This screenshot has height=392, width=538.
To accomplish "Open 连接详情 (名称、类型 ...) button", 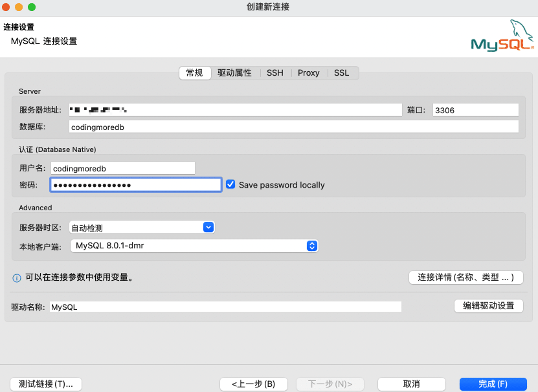I will 466,277.
